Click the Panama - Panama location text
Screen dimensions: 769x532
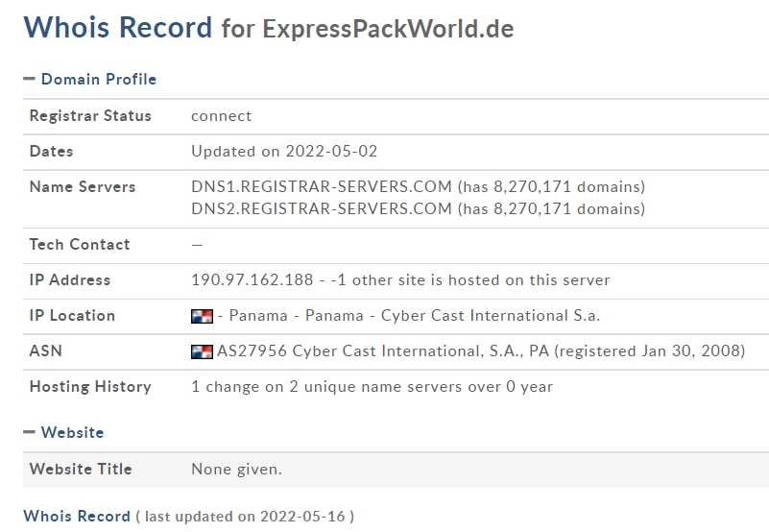pyautogui.click(x=297, y=315)
